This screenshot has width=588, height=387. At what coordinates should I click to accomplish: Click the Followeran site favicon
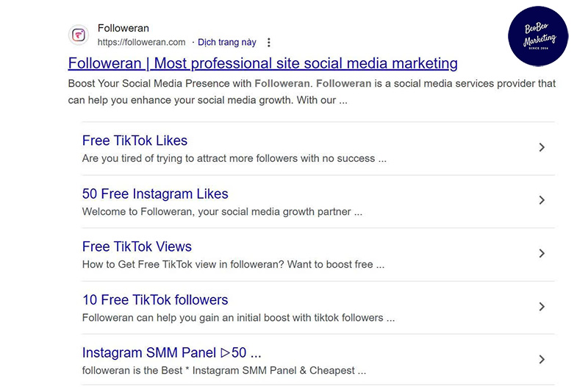pos(79,35)
